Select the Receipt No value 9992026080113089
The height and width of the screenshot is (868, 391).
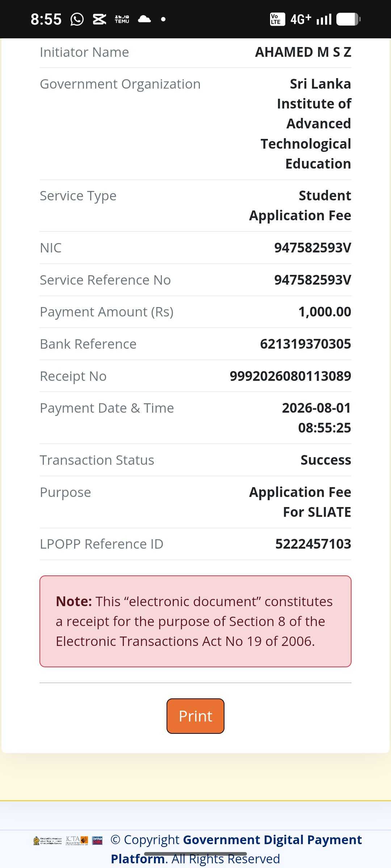(290, 376)
